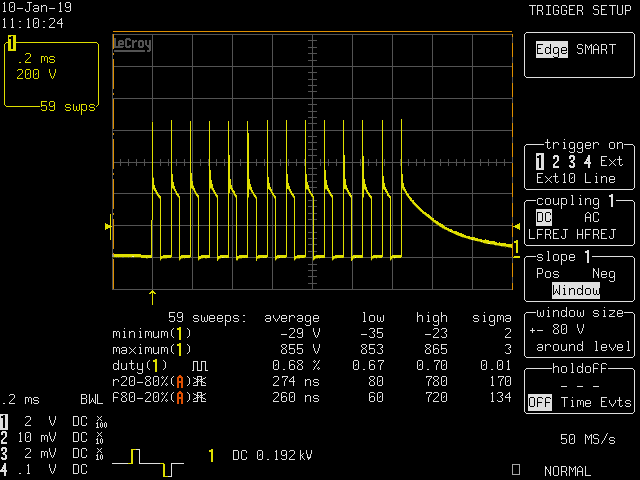Click the small square icon beside NORMAL

[516, 469]
